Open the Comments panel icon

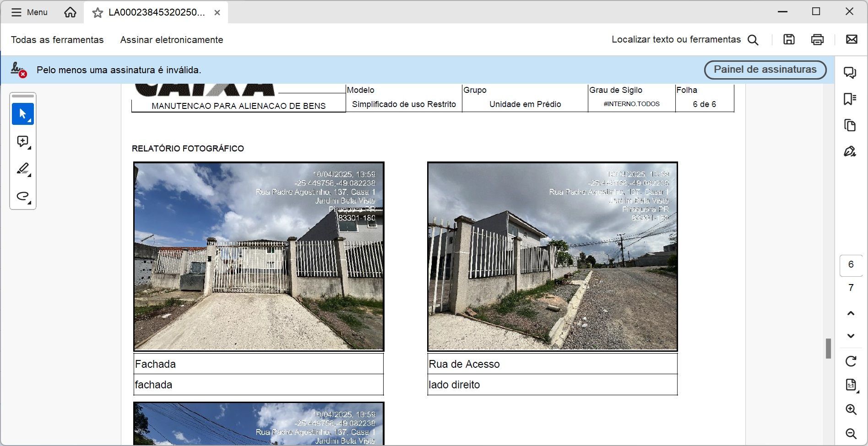coord(850,73)
